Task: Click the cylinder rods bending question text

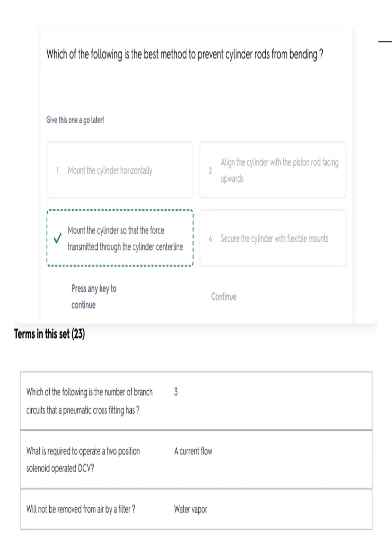Action: click(185, 54)
